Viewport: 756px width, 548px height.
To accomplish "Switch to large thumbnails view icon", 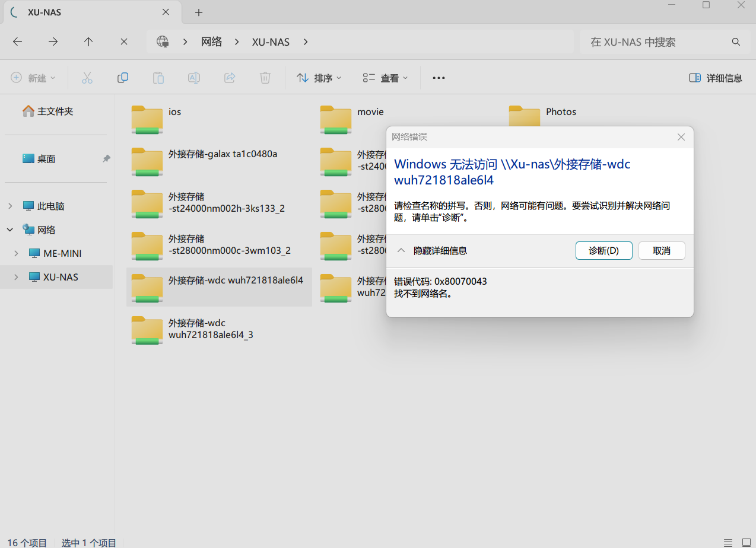I will 746,542.
